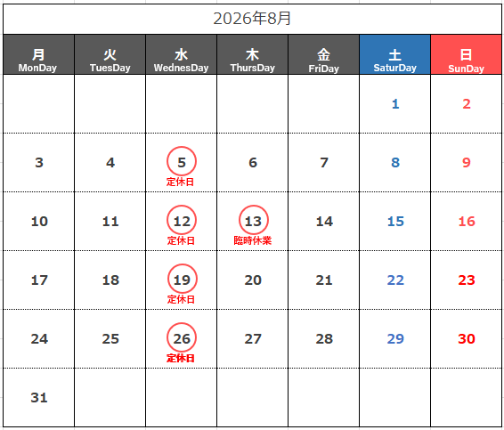
Task: Select the red 日 SunDay header
Action: point(466,54)
